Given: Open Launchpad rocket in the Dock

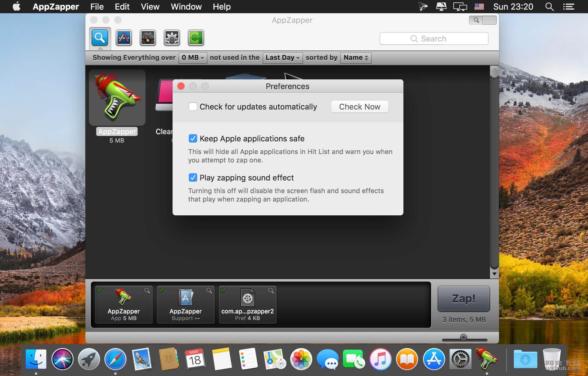Looking at the screenshot, I should click(x=89, y=359).
